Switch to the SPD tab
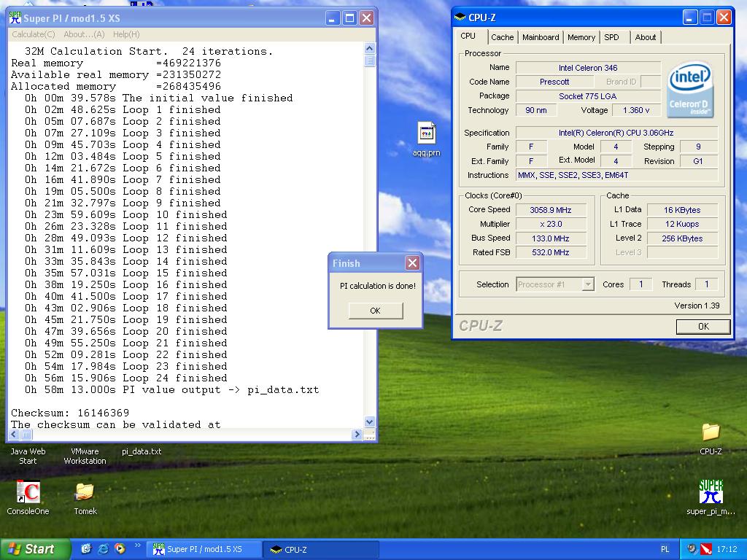The image size is (747, 560). coord(612,37)
